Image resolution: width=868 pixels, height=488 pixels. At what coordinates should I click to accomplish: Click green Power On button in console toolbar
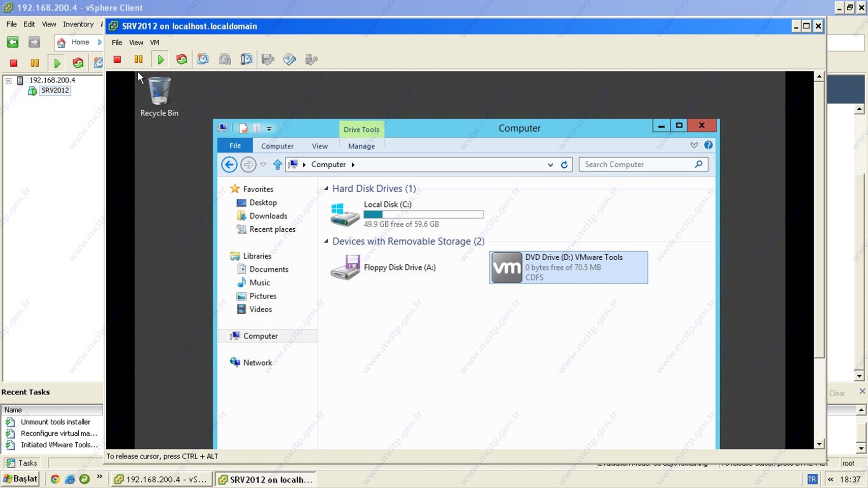161,59
